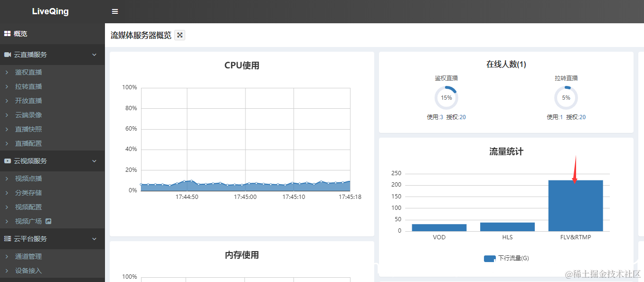The image size is (644, 282).
Task: Click the fullscreen expand icon beside 流媒体服务器概览
Action: 180,35
